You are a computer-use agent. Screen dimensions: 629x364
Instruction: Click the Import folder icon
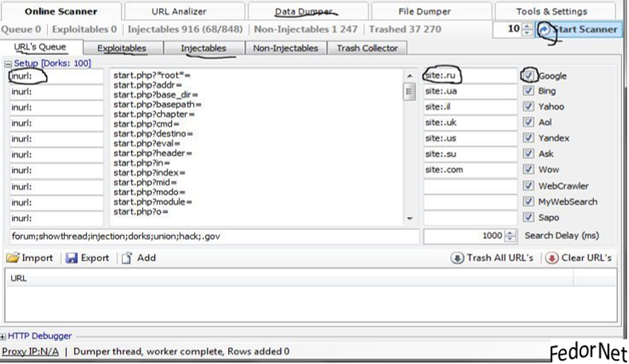(13, 258)
